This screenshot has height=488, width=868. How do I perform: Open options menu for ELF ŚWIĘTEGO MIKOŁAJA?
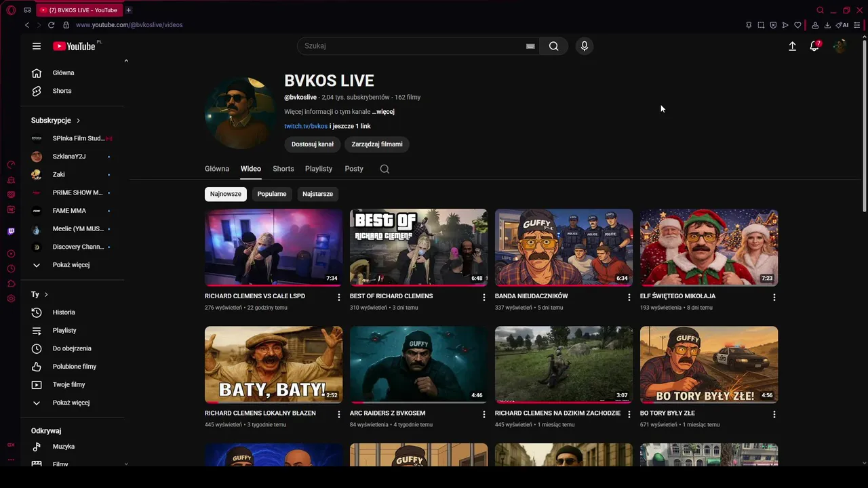(x=774, y=298)
